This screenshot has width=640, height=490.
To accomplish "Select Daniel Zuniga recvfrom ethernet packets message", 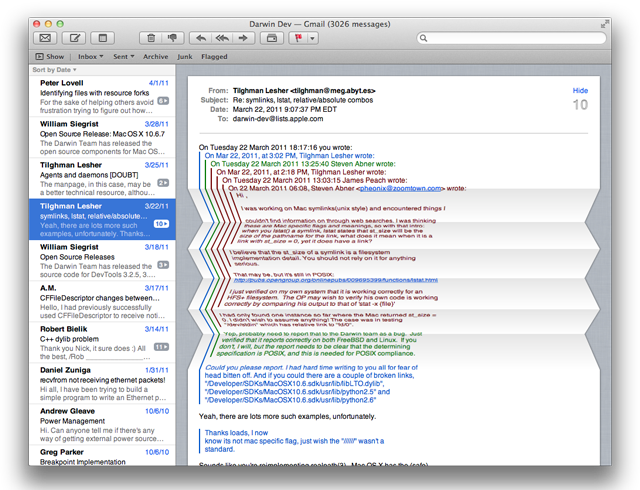I will 102,383.
